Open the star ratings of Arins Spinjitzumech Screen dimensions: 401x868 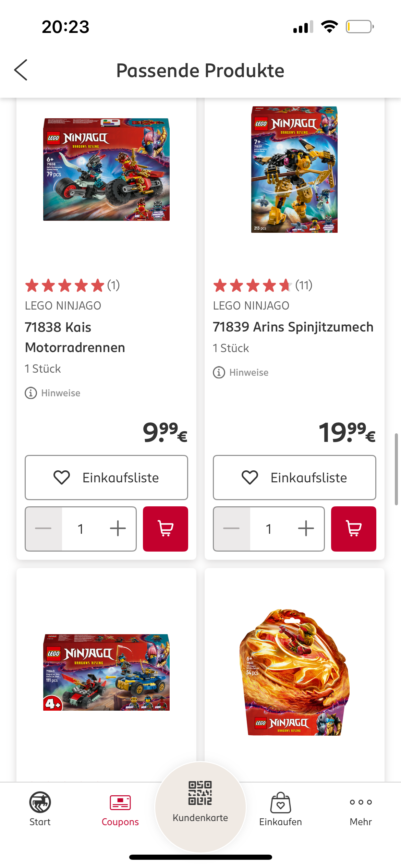point(263,285)
